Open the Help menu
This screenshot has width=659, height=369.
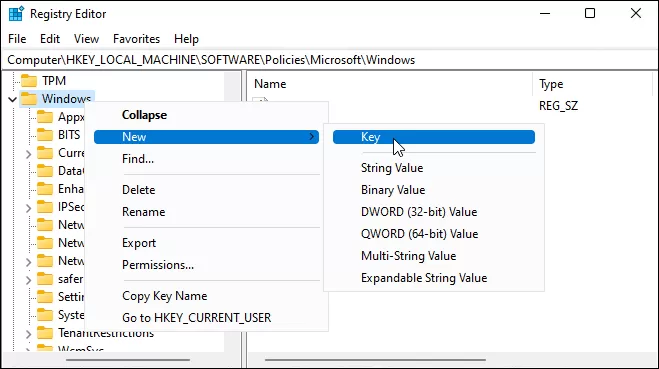click(x=186, y=39)
